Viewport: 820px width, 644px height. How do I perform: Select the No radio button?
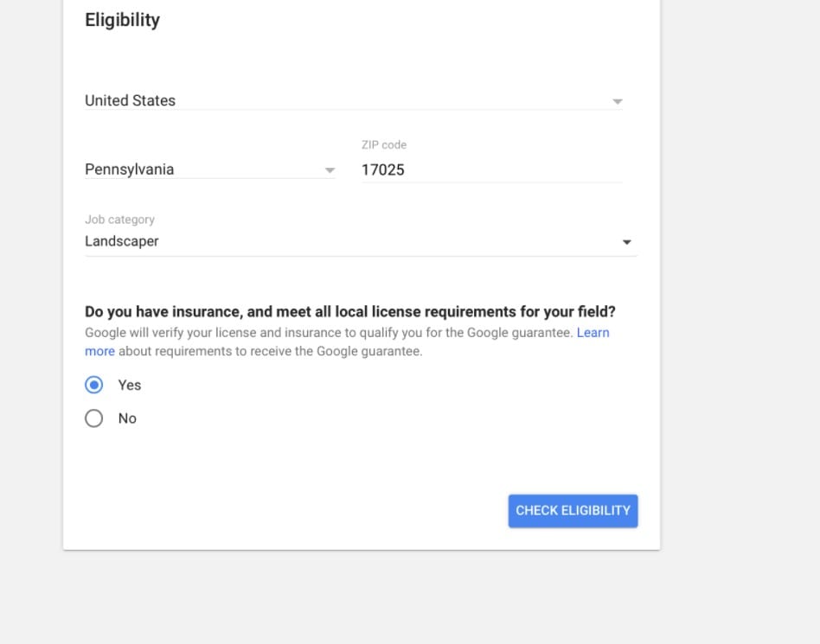click(94, 418)
